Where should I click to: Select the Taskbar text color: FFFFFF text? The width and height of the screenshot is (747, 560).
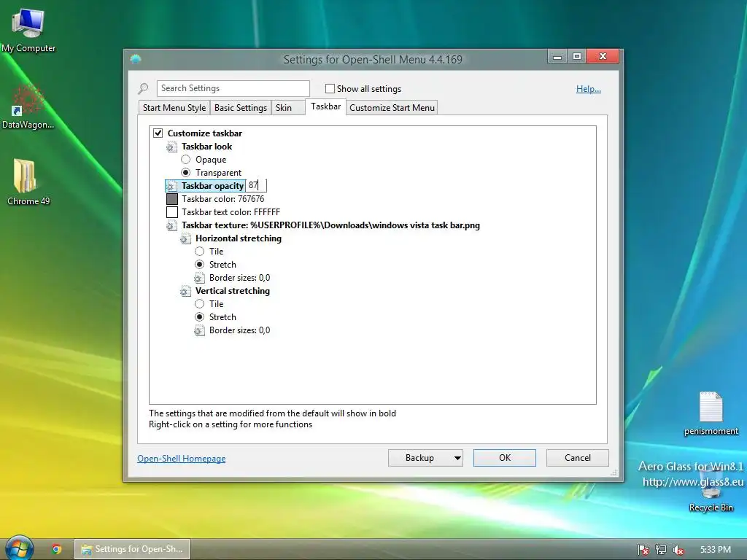click(x=231, y=212)
